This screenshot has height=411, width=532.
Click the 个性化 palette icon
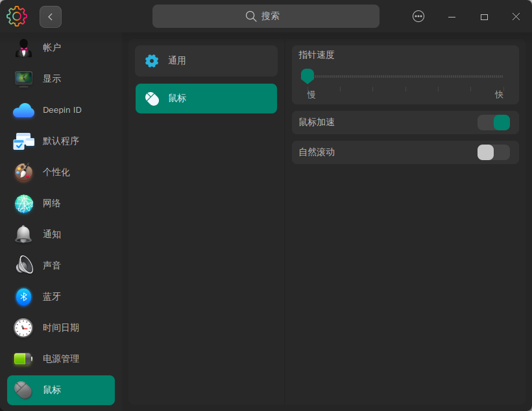point(23,172)
